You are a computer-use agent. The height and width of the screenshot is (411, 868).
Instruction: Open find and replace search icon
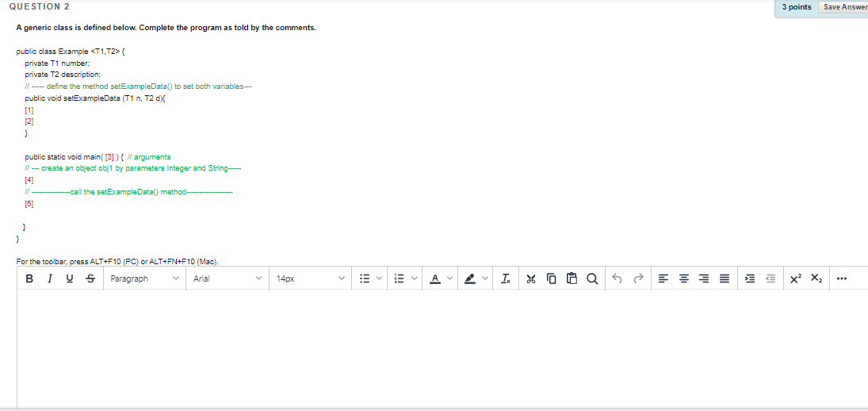click(x=592, y=278)
